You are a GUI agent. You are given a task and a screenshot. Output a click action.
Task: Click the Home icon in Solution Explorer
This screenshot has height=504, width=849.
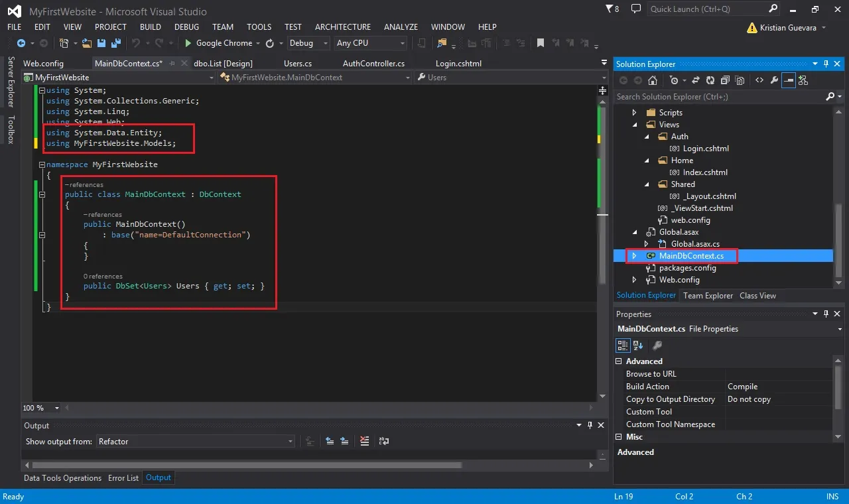coord(653,81)
